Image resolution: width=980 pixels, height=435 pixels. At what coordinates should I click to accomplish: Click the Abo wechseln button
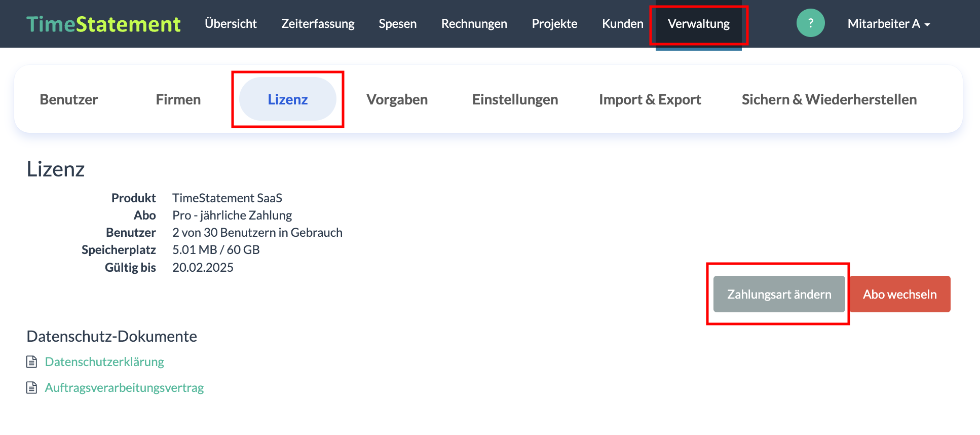(900, 294)
